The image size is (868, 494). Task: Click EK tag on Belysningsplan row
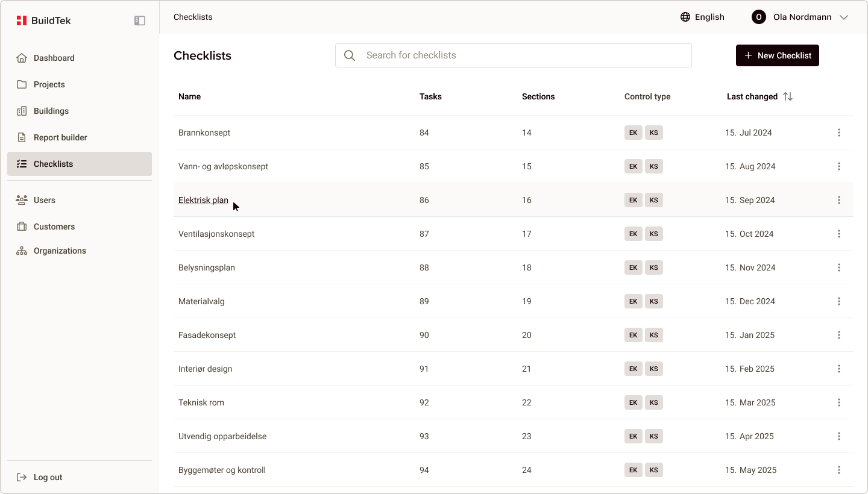pos(633,267)
